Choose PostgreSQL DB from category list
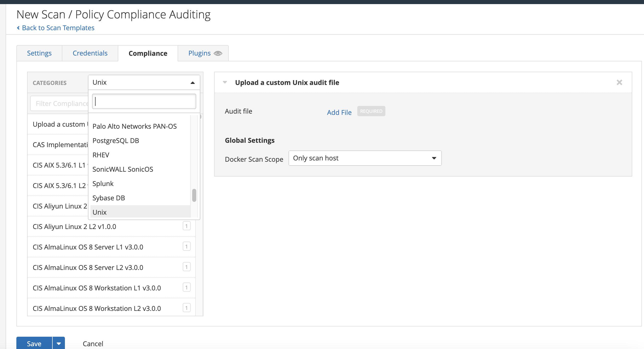 click(140, 140)
